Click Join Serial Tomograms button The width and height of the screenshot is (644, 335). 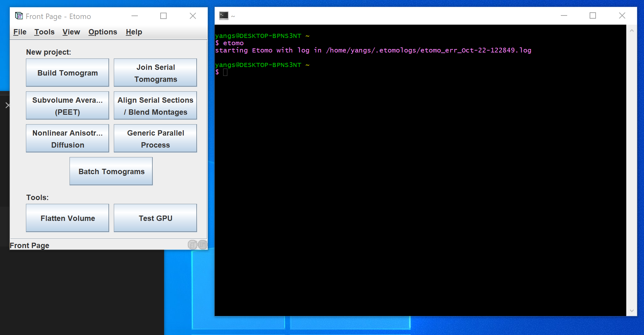(155, 73)
